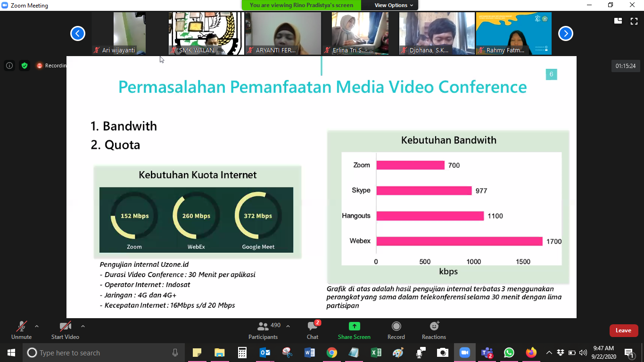The height and width of the screenshot is (362, 644).
Task: Open Excel from the taskbar
Action: point(376,353)
